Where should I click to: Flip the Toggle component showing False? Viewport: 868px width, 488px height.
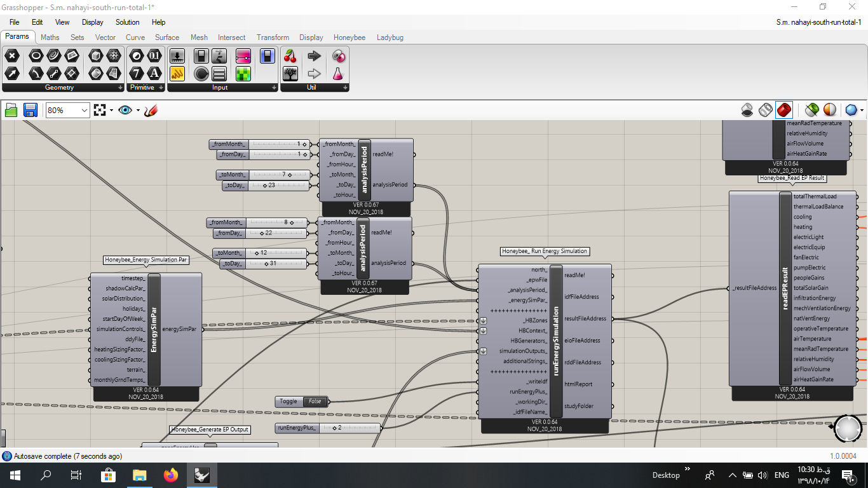(x=315, y=402)
